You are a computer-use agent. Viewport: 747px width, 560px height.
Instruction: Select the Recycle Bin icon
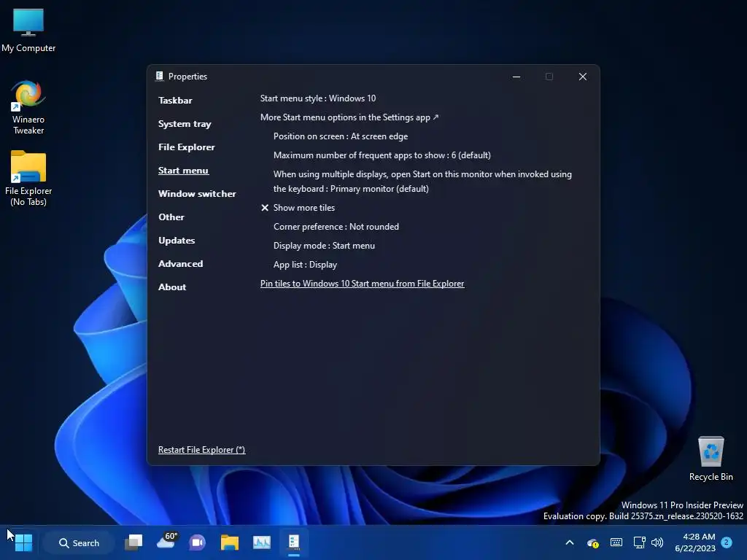pos(711,459)
